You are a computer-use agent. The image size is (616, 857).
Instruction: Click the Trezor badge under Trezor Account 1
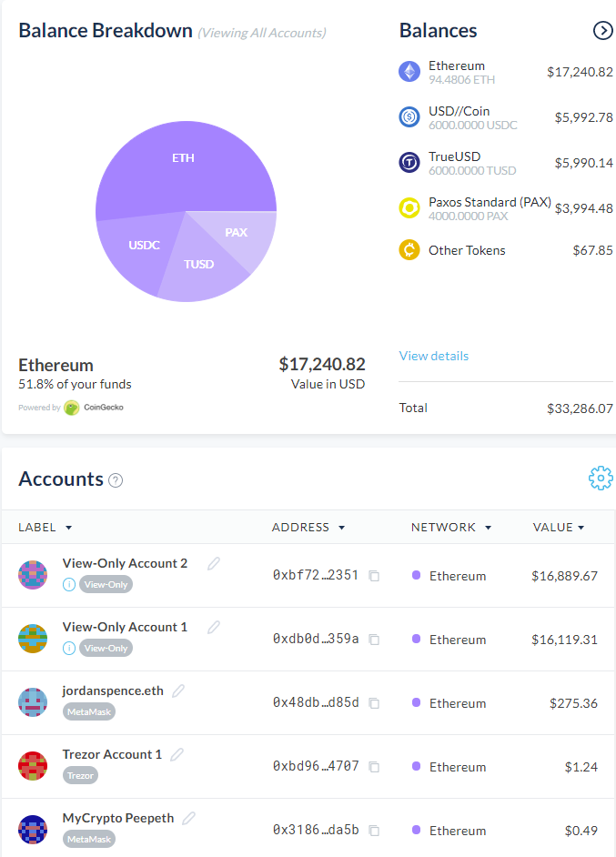80,775
